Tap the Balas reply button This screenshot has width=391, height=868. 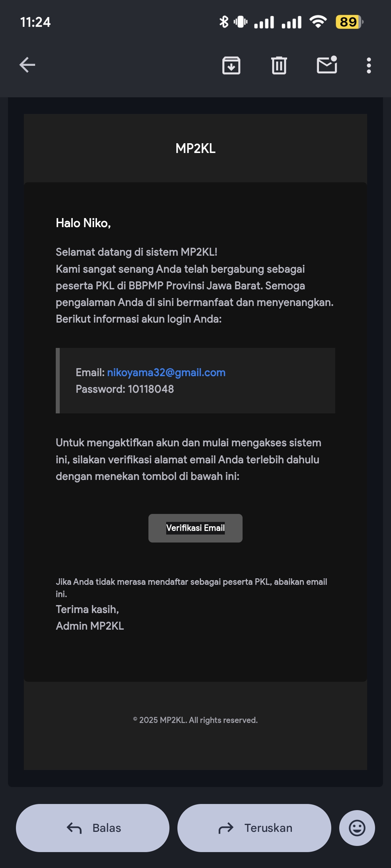click(93, 828)
